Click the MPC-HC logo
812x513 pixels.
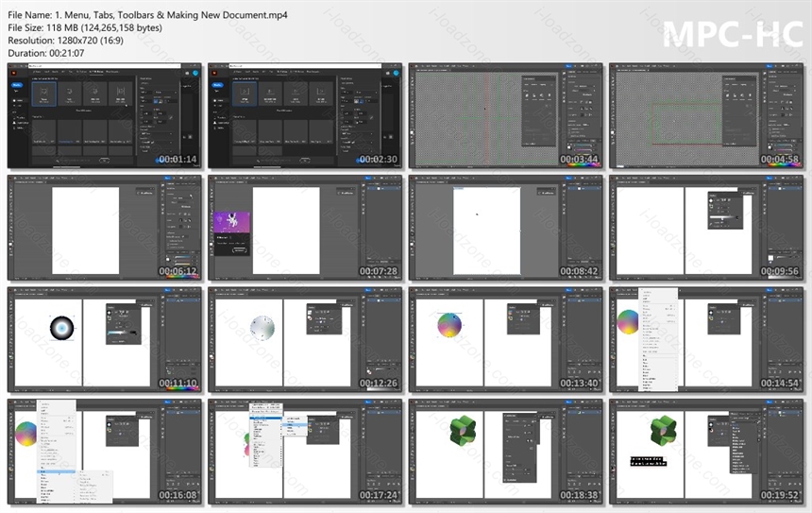(x=733, y=35)
